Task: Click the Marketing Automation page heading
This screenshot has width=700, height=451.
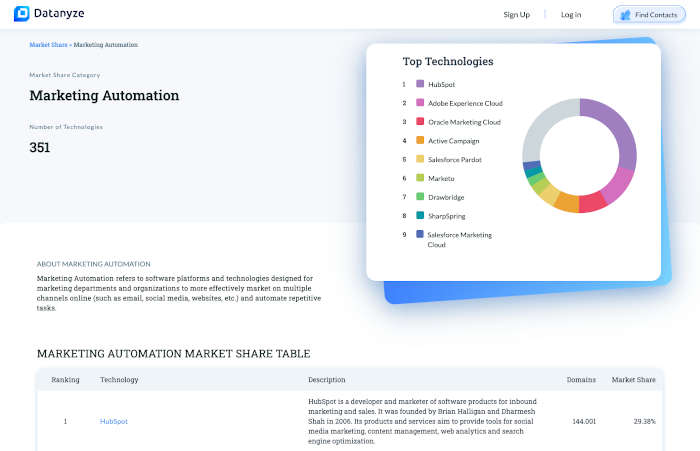Action: coord(104,96)
